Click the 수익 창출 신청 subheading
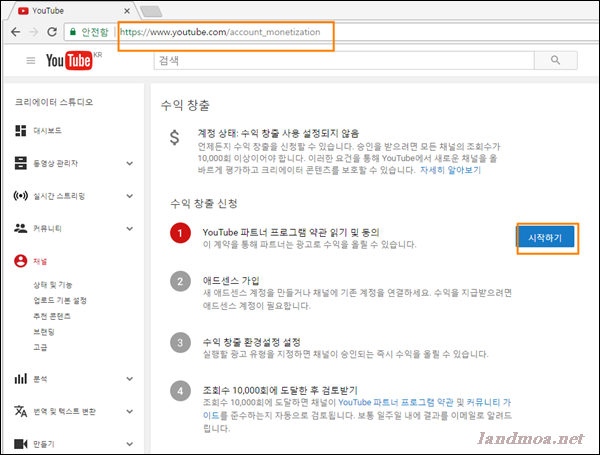The height and width of the screenshot is (455, 600). click(204, 203)
